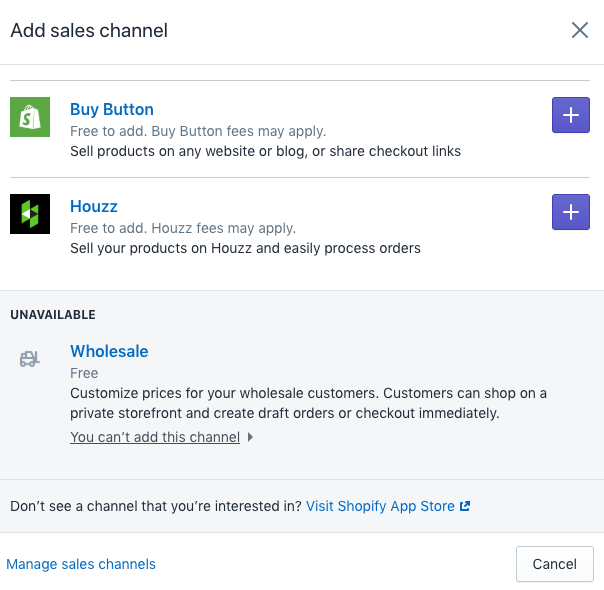Click the Buy Button fees notice text
Screen dimensions: 604x590
coord(198,131)
